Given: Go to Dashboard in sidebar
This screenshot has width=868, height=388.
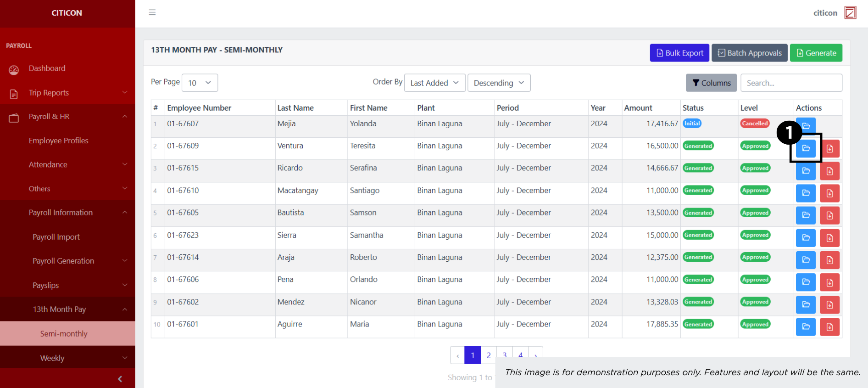Looking at the screenshot, I should coord(47,68).
